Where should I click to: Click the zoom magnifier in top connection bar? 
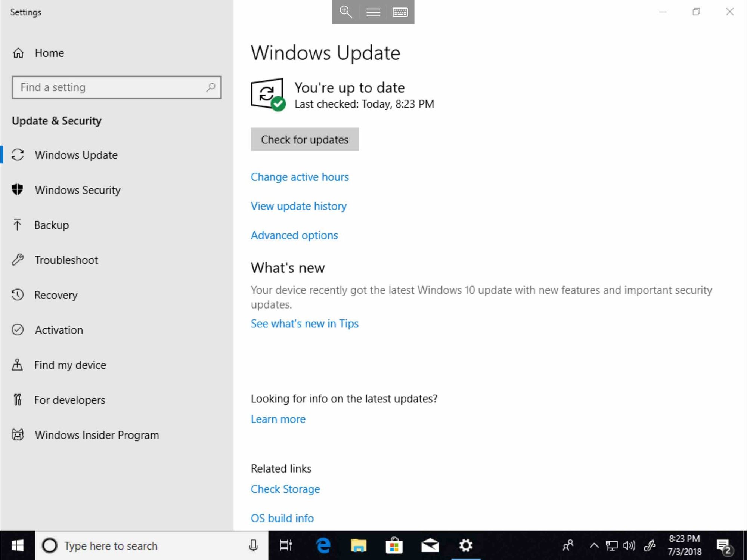tap(346, 12)
